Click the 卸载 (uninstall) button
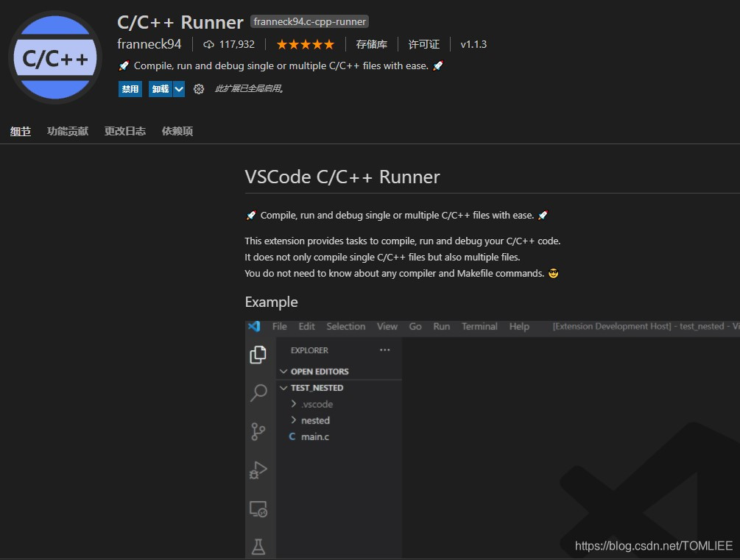This screenshot has height=560, width=740. (161, 89)
